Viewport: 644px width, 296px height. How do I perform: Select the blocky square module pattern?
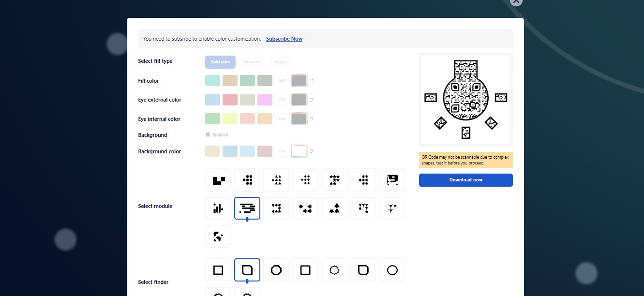coord(218,180)
